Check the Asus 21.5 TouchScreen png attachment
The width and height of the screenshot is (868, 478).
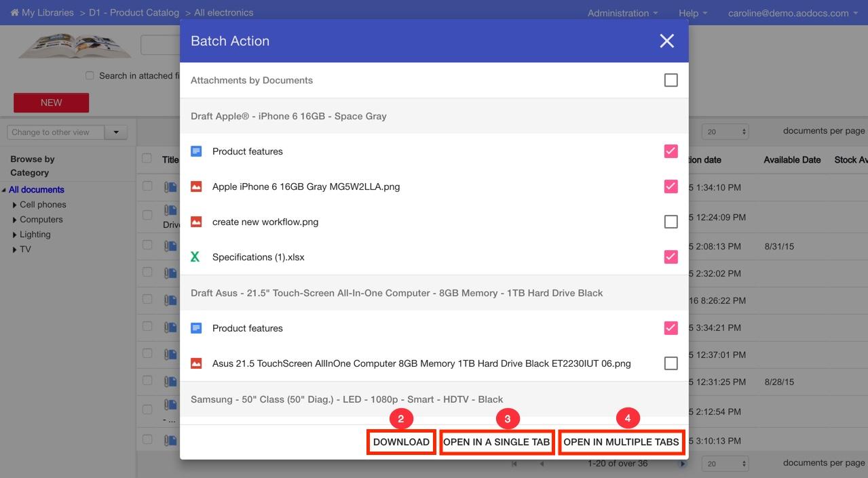671,363
